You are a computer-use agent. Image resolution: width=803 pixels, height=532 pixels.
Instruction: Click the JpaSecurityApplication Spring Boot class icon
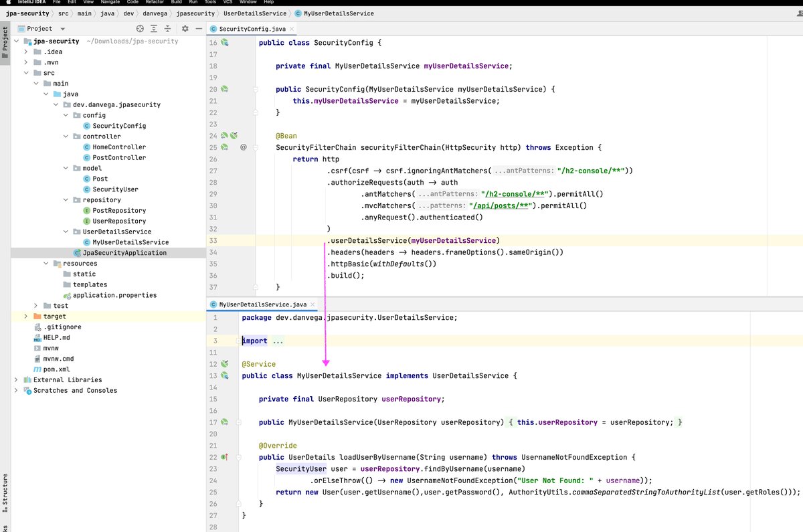pos(77,253)
